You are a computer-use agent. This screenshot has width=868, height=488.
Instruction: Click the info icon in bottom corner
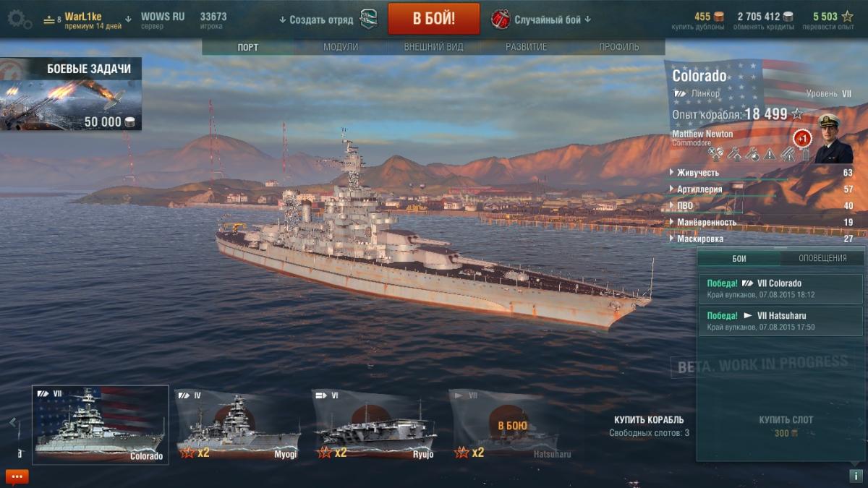point(855,476)
